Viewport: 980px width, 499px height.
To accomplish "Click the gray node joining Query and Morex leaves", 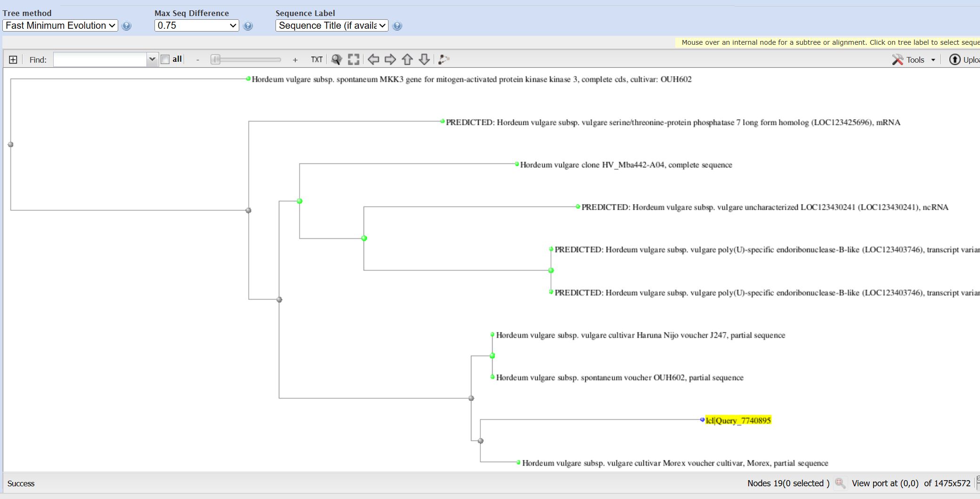I will coord(480,441).
